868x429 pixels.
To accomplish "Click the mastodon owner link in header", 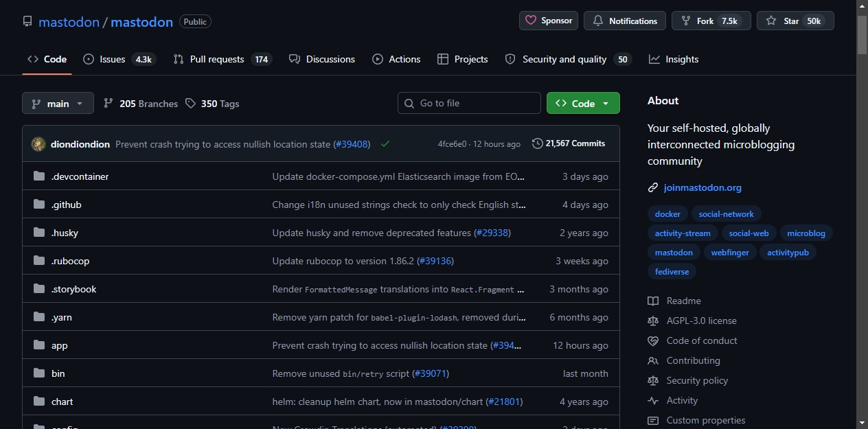I will click(69, 22).
